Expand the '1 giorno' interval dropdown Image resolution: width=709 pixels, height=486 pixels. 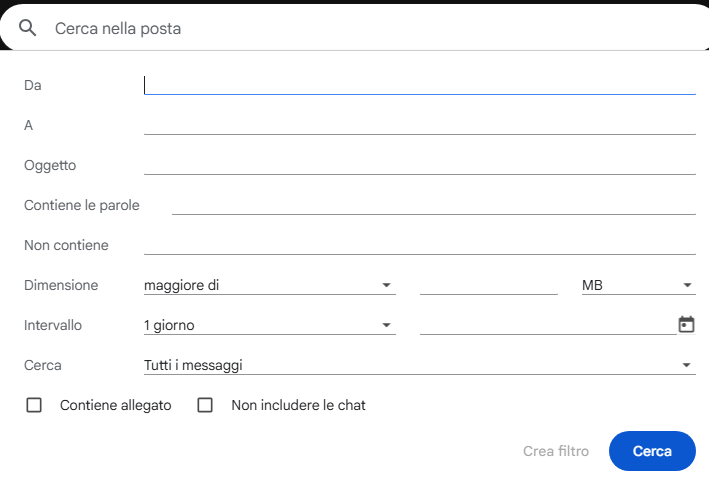pyautogui.click(x=269, y=325)
